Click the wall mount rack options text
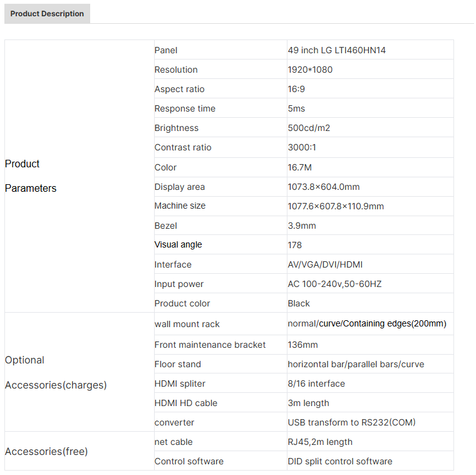The image size is (476, 475). click(366, 324)
